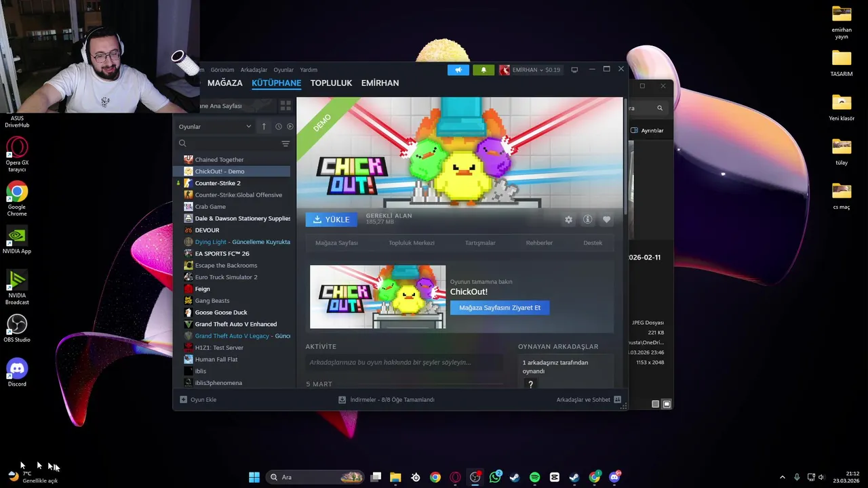
Task: Select cs maç folder on desktop
Action: [x=842, y=197]
